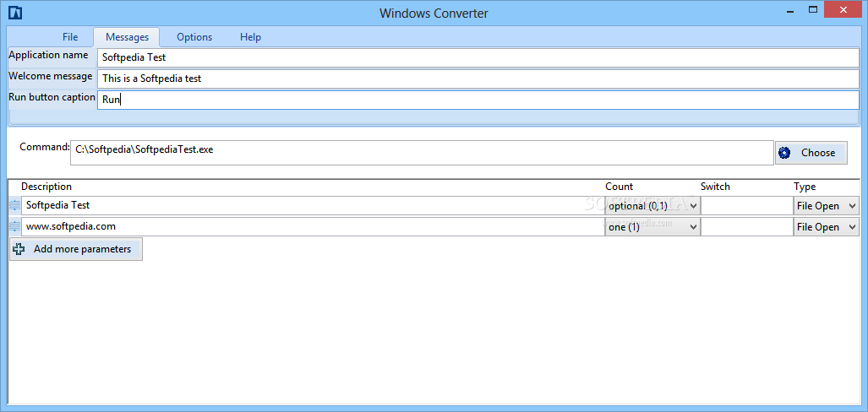Viewport: 868px width, 412px height.
Task: Minimize the Windows Converter window
Action: click(789, 9)
